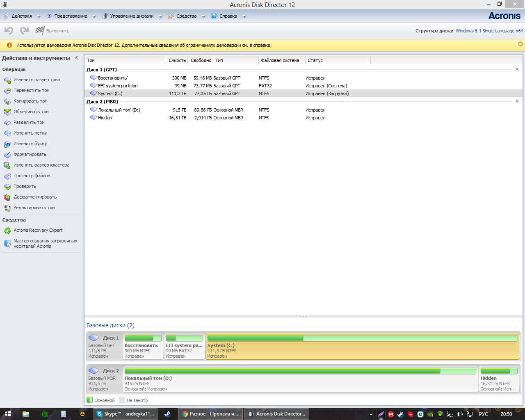The width and height of the screenshot is (525, 420).
Task: Click the Windows Start button
Action: pyautogui.click(x=7, y=414)
